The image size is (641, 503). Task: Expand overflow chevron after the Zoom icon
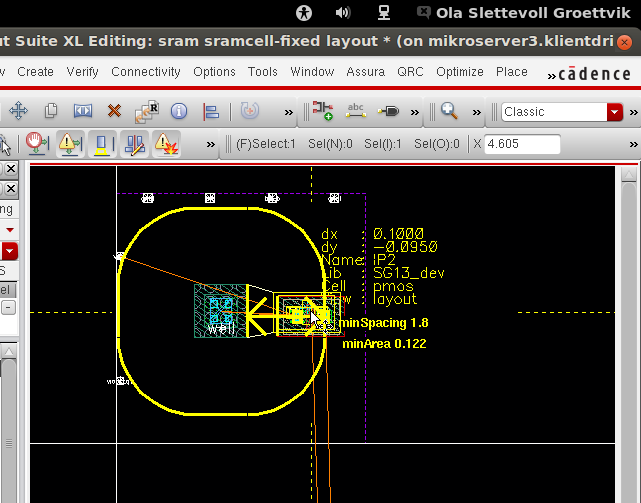477,112
